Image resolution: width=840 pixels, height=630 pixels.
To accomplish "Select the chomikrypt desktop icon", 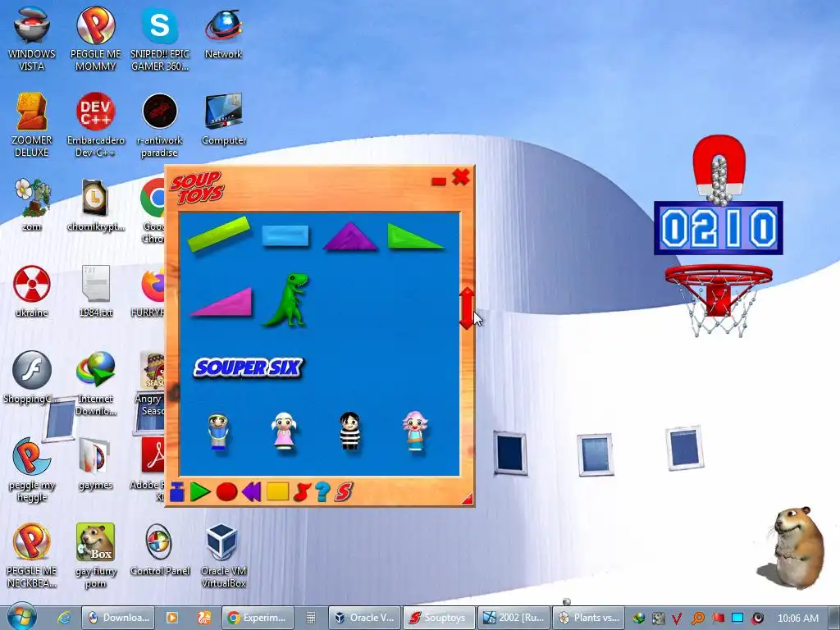I will (x=95, y=205).
